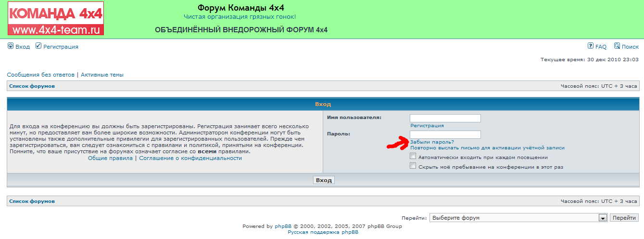The height and width of the screenshot is (239, 644).
Task: Open the Выберите форум dropdown
Action: 514,218
